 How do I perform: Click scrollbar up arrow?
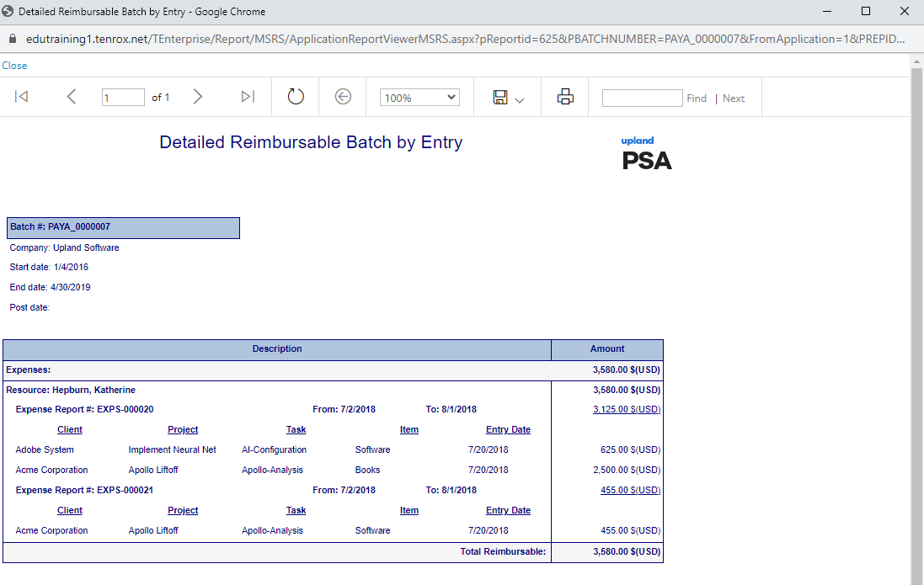point(917,61)
